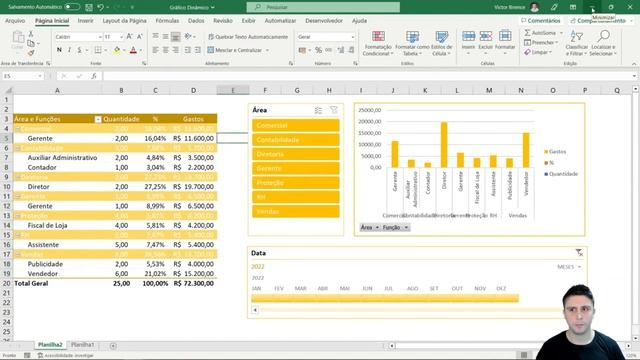Image resolution: width=640 pixels, height=360 pixels.
Task: Click the yellow timeline selection bar
Action: pyautogui.click(x=385, y=298)
